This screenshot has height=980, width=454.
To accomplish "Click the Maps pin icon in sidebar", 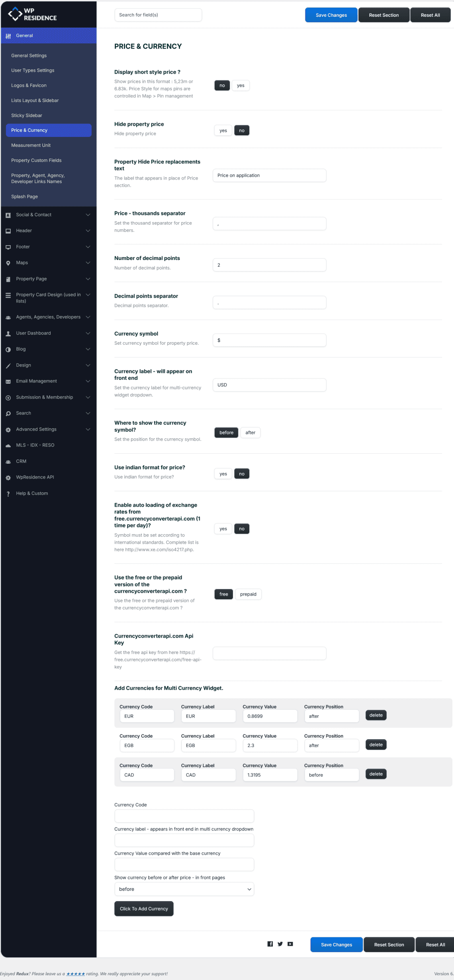I will [8, 263].
